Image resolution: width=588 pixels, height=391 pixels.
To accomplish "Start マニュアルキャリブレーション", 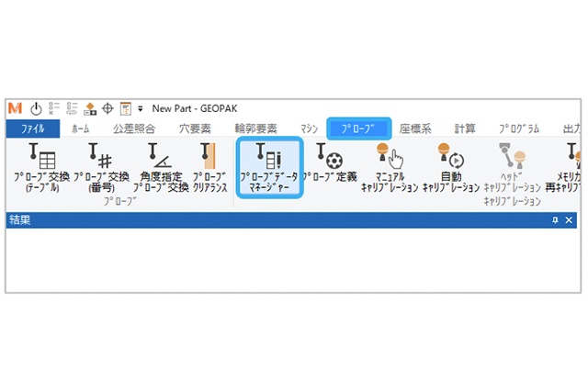I will 390,167.
